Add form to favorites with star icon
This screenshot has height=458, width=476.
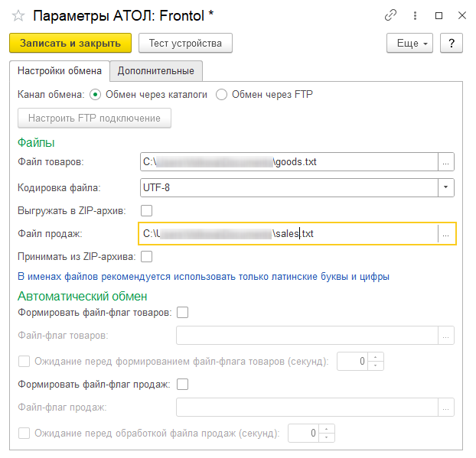(18, 15)
